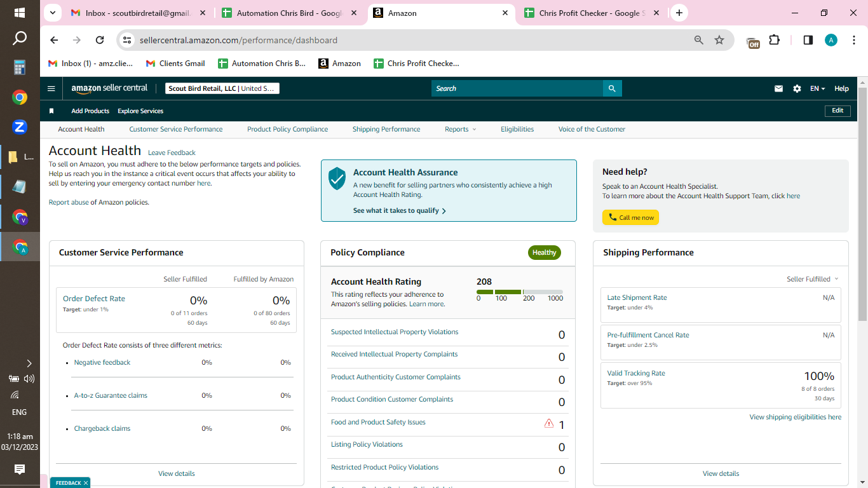Switch to the Chris Profit Checker browser tab
Image resolution: width=868 pixels, height=488 pixels.
point(592,13)
